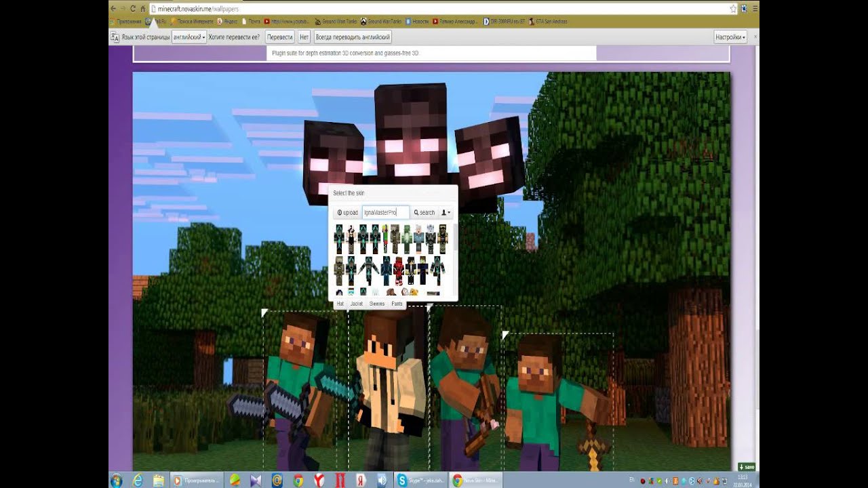Open the pinned Chrome icon on taskbar

[298, 480]
